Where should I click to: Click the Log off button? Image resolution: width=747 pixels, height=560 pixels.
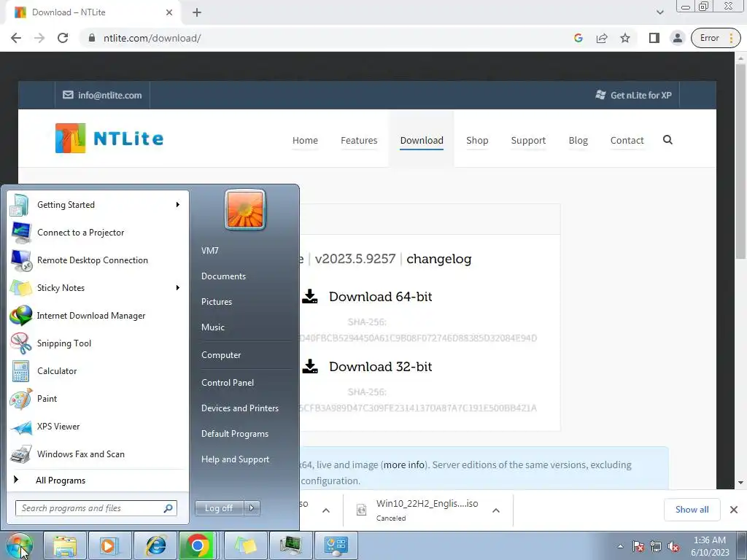click(x=219, y=508)
